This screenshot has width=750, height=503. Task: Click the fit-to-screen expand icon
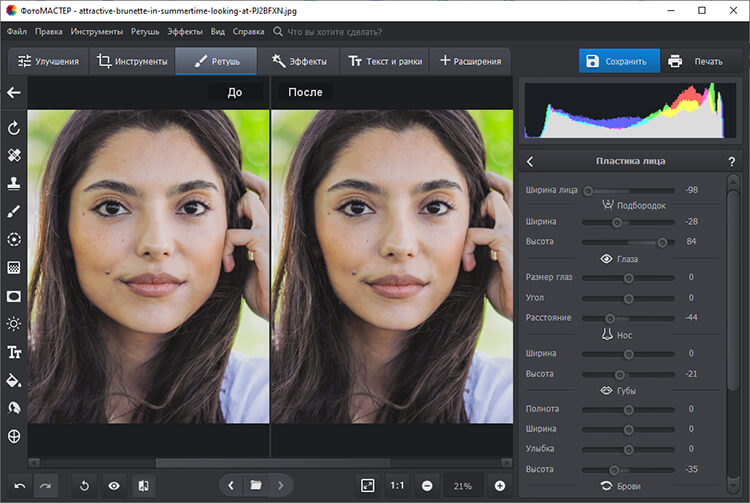tap(367, 485)
